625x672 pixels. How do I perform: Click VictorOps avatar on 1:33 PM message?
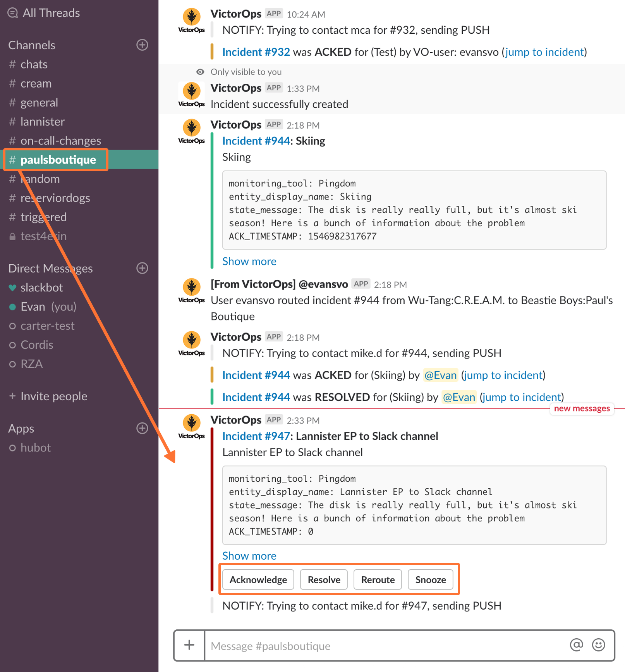tap(191, 95)
